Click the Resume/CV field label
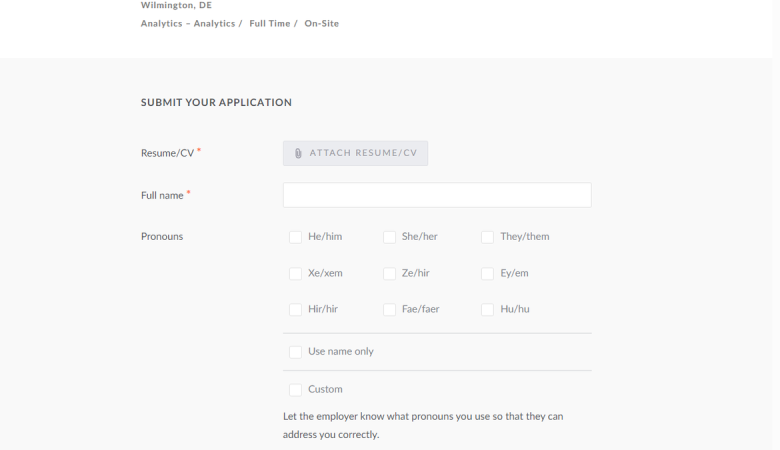The width and height of the screenshot is (780, 450). pos(167,153)
